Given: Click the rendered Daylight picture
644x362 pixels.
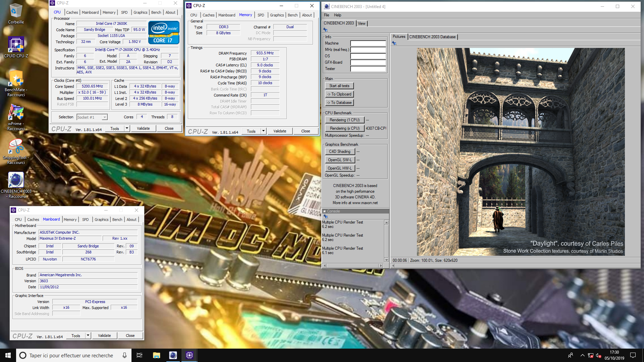Looking at the screenshot, I should [x=521, y=152].
